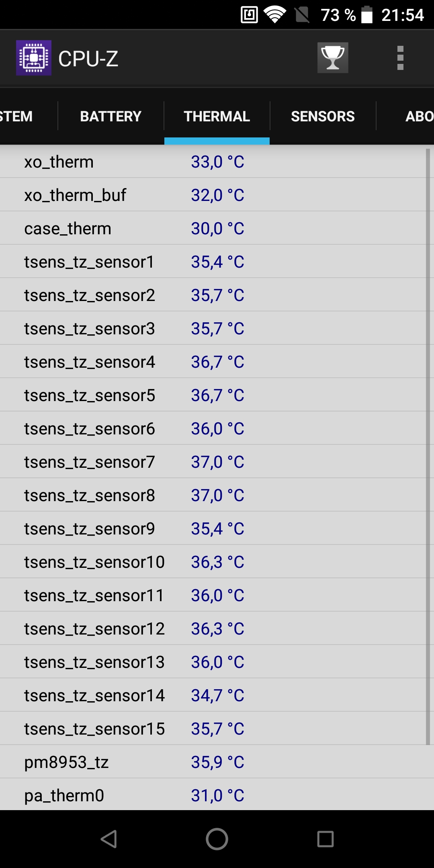Open recent apps with square button
The width and height of the screenshot is (434, 868).
point(325,839)
